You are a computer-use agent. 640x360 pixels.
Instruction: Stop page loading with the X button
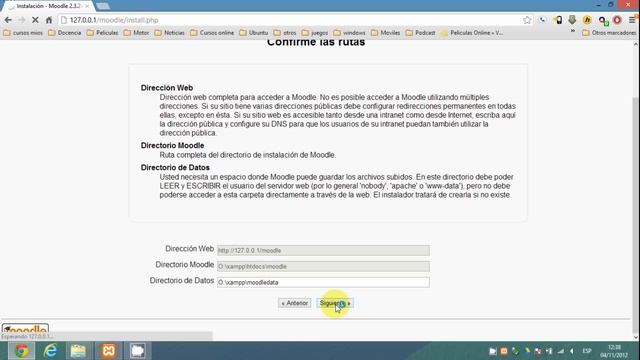point(35,20)
